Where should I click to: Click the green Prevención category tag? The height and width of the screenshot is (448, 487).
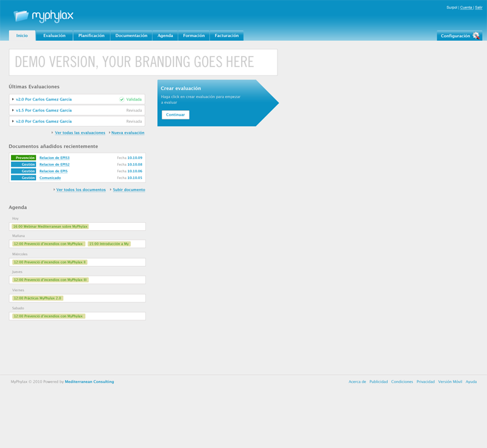23,158
